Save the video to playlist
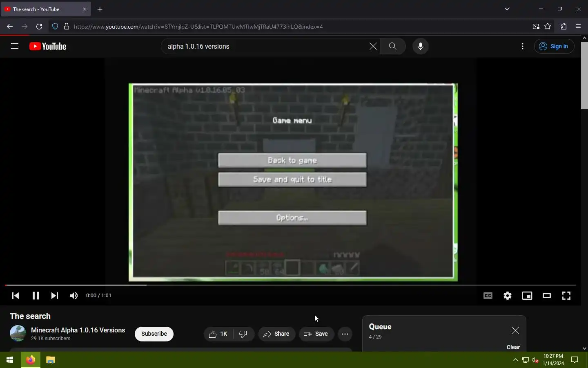Viewport: 588px width, 368px height. click(x=316, y=334)
